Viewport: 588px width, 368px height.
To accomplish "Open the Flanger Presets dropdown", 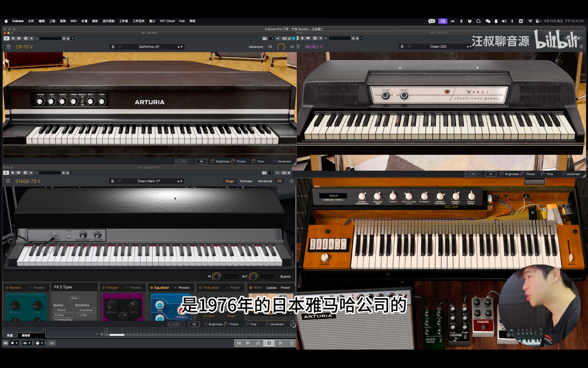I will [x=134, y=288].
